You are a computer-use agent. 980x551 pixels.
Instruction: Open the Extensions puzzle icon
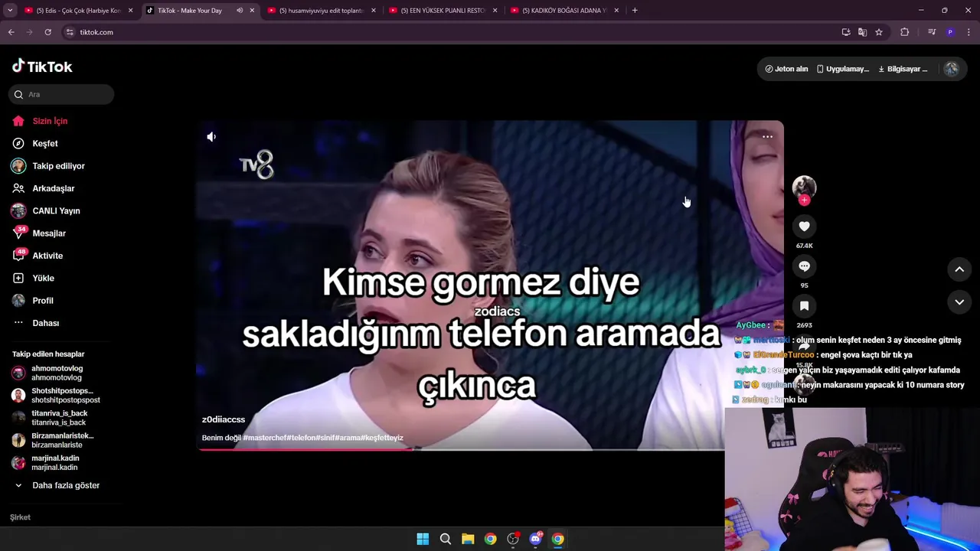pyautogui.click(x=905, y=32)
